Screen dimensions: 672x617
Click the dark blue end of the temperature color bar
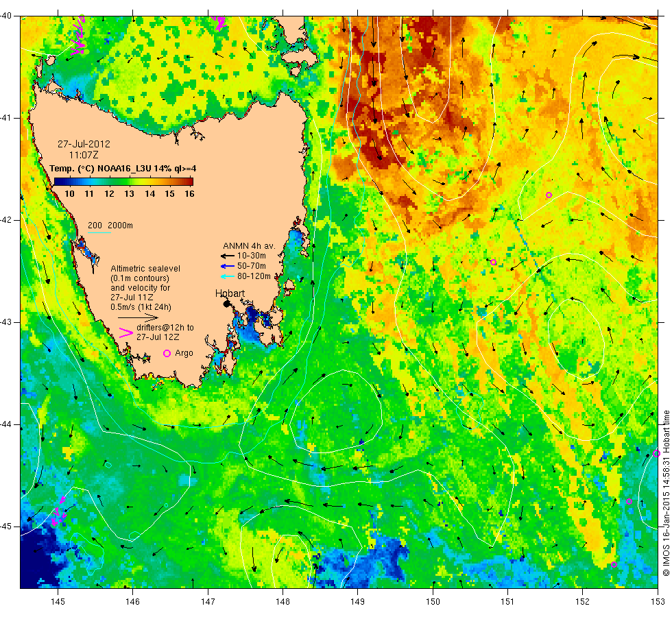[x=58, y=181]
